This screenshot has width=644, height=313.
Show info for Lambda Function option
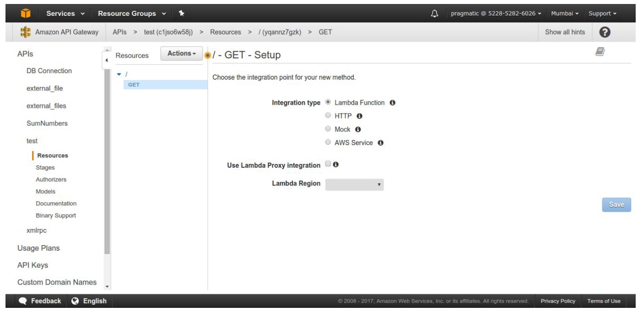click(x=392, y=103)
